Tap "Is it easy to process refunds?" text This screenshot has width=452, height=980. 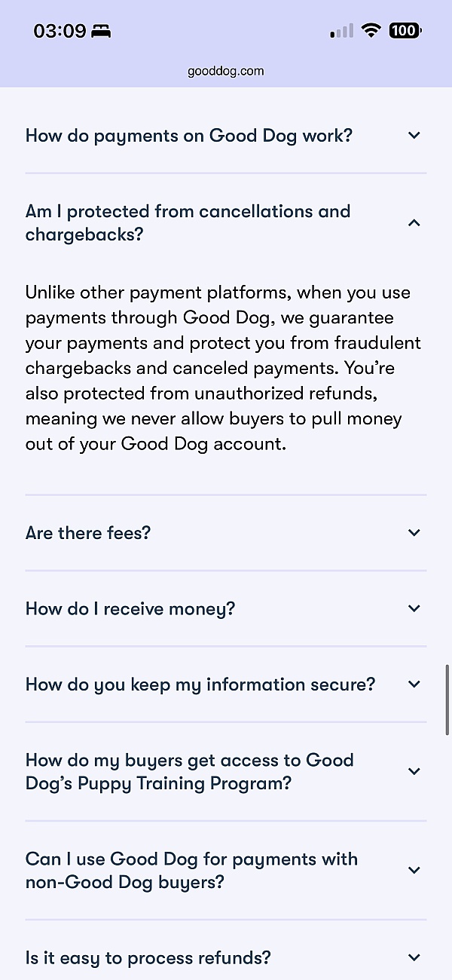[x=148, y=958]
